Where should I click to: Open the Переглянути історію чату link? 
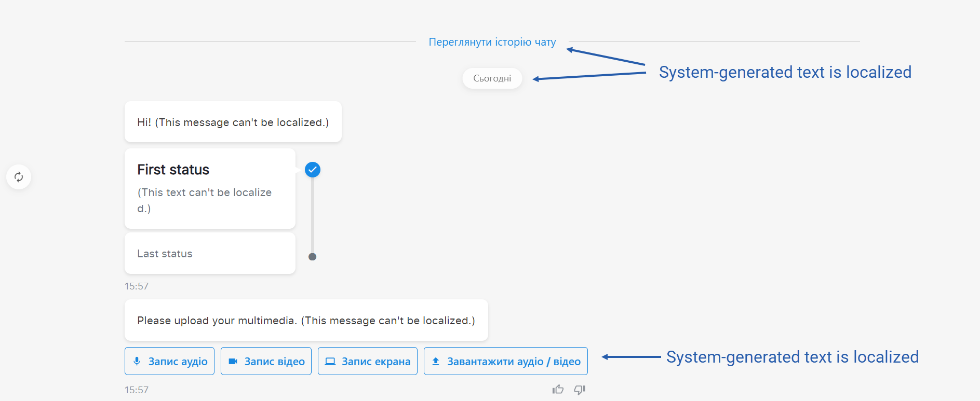tap(492, 42)
